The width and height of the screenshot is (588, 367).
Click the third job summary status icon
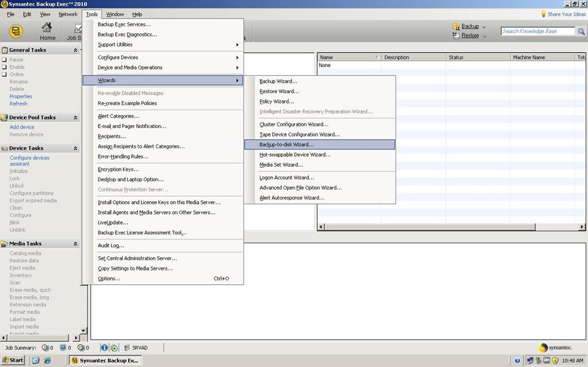pos(81,347)
